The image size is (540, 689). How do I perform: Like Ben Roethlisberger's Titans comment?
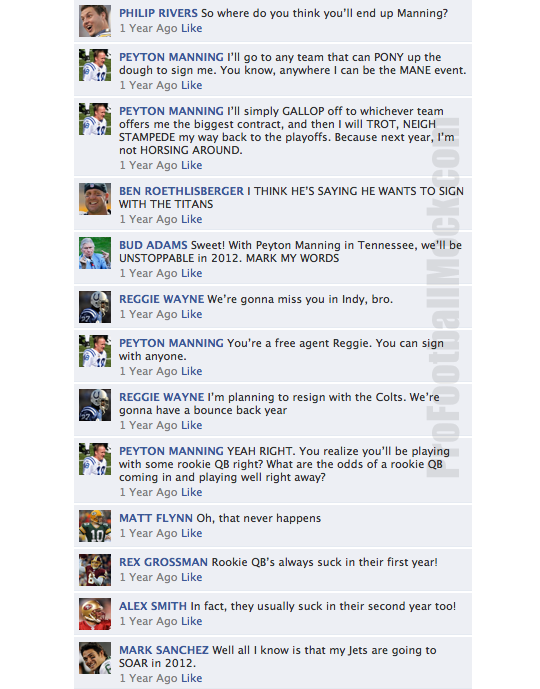click(192, 219)
